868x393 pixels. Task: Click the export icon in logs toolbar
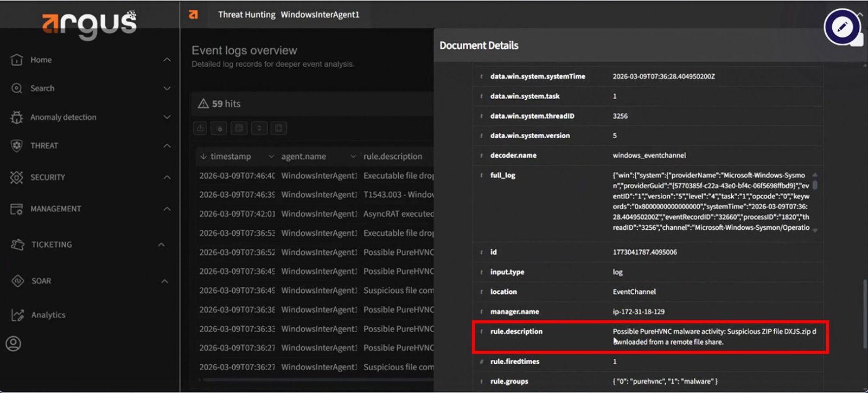200,128
